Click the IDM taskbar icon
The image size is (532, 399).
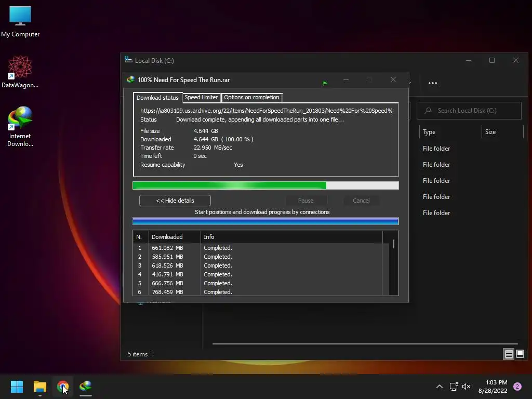click(x=86, y=387)
